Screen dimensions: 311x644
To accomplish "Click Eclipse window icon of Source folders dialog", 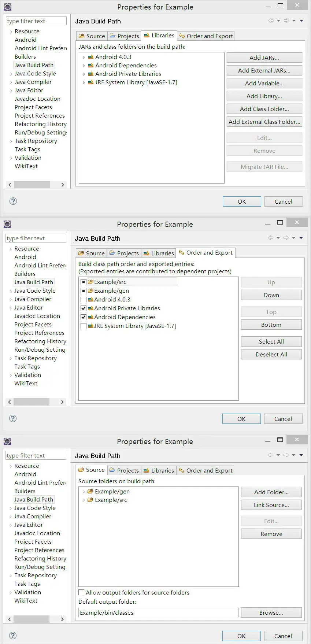I will (x=7, y=441).
